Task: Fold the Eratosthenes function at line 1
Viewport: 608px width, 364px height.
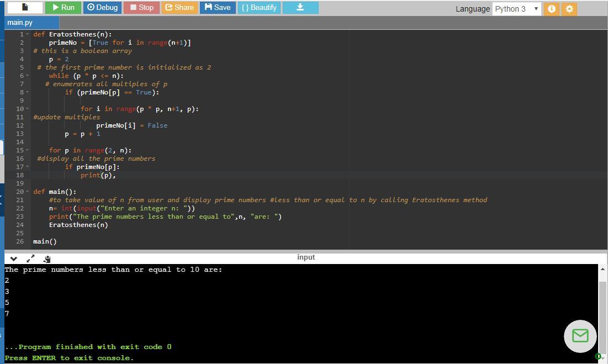Action: point(28,34)
